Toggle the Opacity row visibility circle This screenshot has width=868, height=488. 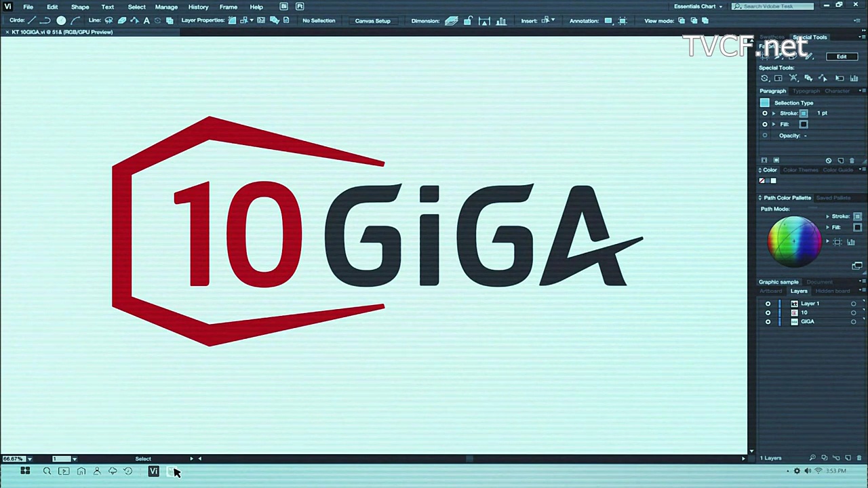tap(765, 136)
